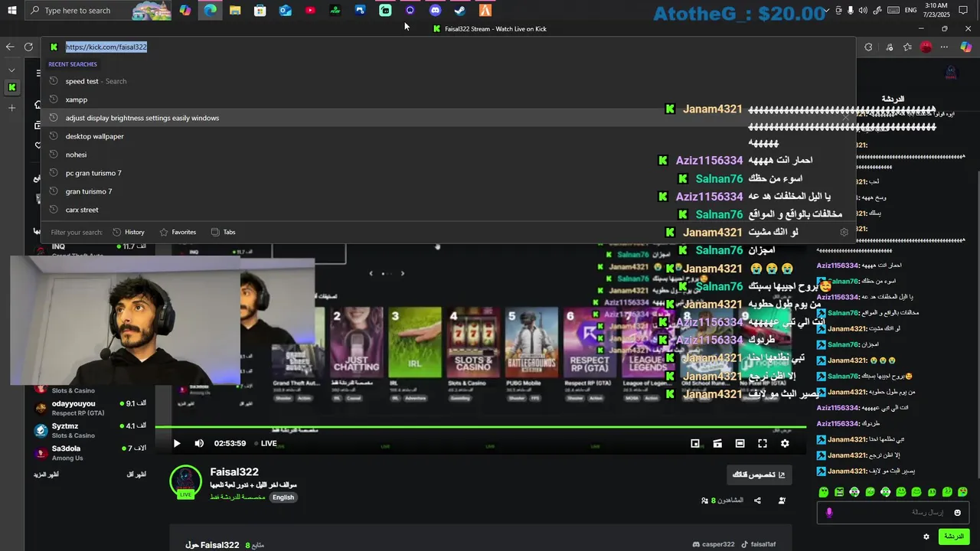
Task: Open Sa3dola recommended channel
Action: (x=90, y=452)
